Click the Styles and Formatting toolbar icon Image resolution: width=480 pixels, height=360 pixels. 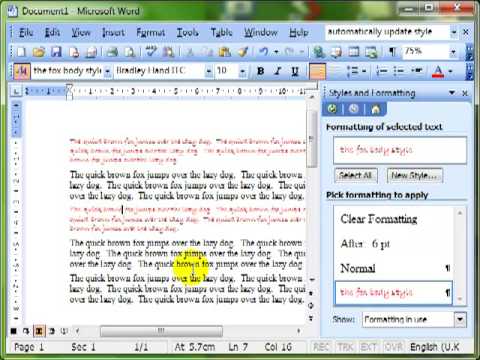[22, 71]
